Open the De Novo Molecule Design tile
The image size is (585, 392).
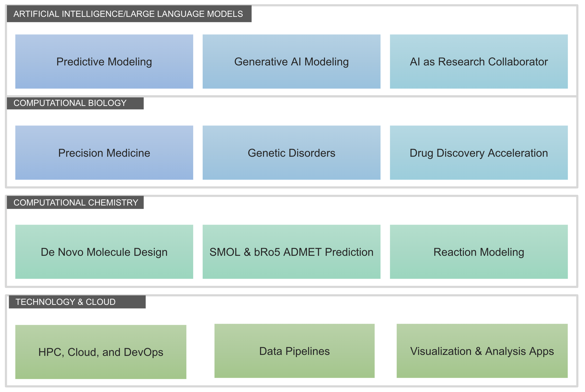click(x=104, y=252)
